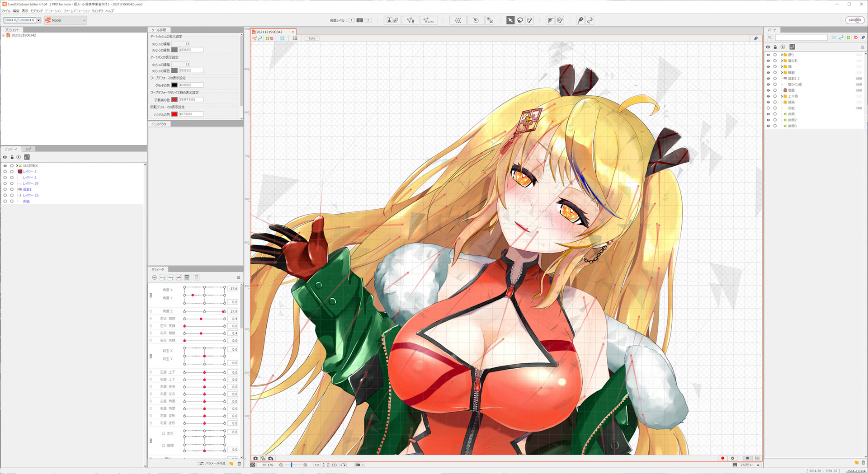Viewport: 868px width, 474px height.
Task: Switch to the ログ tab
Action: 28,149
